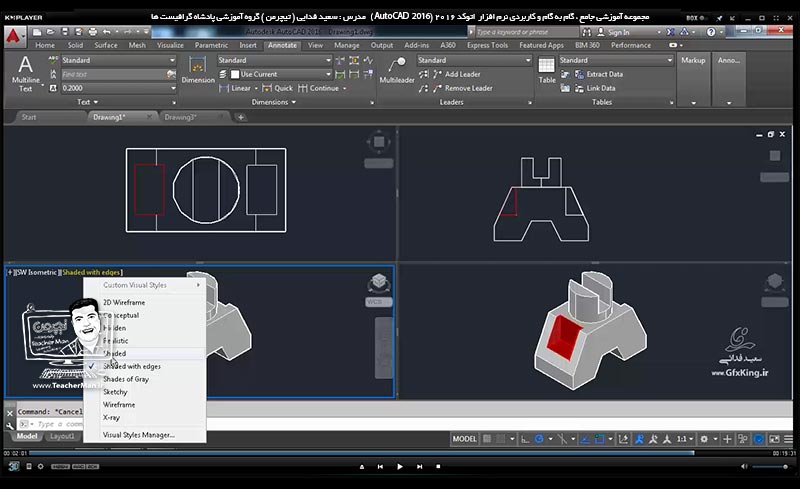Toggle isolate objects icon in status bar
Screen dimensions: 800x489
[x=743, y=439]
